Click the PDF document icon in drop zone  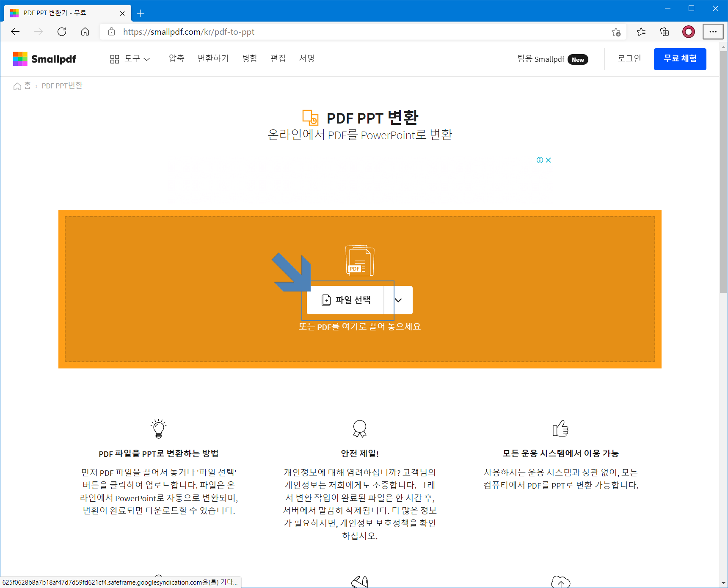pos(360,261)
